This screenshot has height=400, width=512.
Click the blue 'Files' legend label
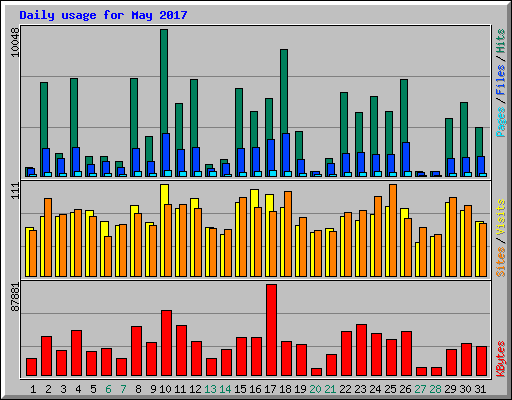tap(501, 80)
